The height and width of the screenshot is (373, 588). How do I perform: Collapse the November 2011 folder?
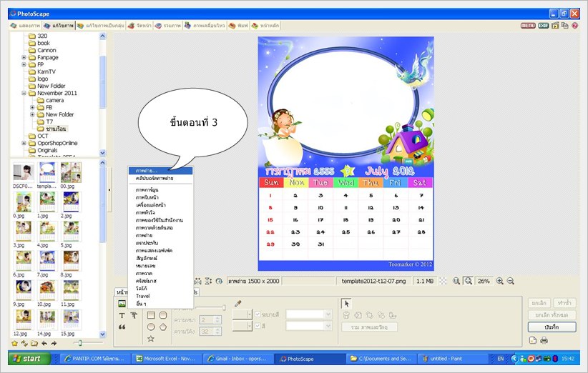click(x=24, y=93)
